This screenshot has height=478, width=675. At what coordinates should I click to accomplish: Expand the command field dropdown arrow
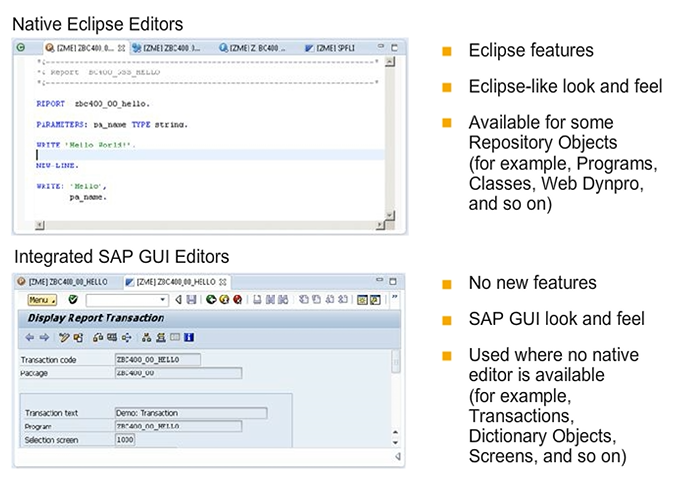click(x=163, y=299)
